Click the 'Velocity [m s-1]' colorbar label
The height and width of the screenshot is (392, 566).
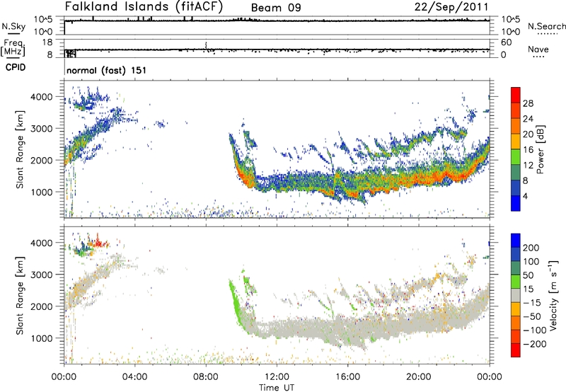(x=553, y=295)
